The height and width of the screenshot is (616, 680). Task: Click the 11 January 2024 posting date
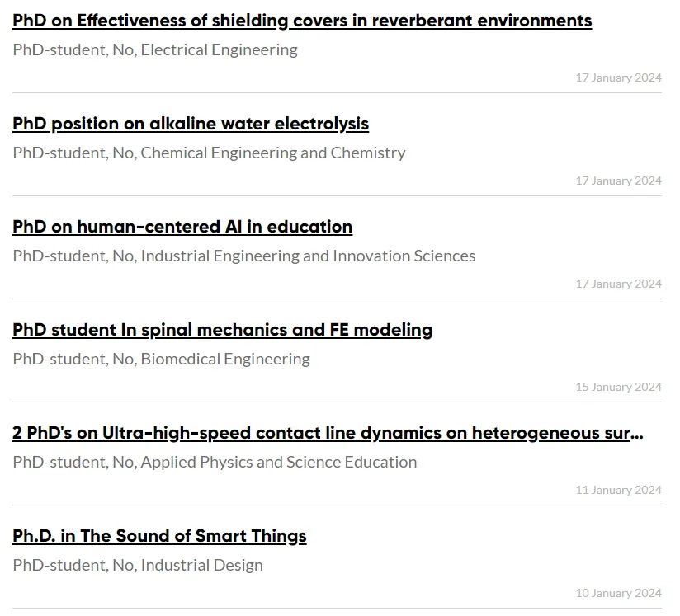tap(618, 491)
